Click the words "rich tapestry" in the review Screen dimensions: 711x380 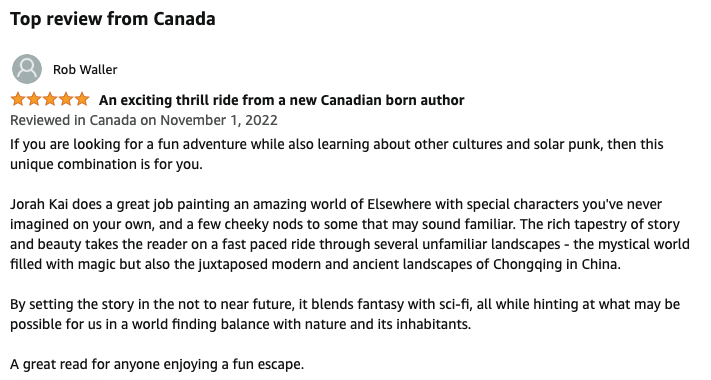tap(587, 224)
